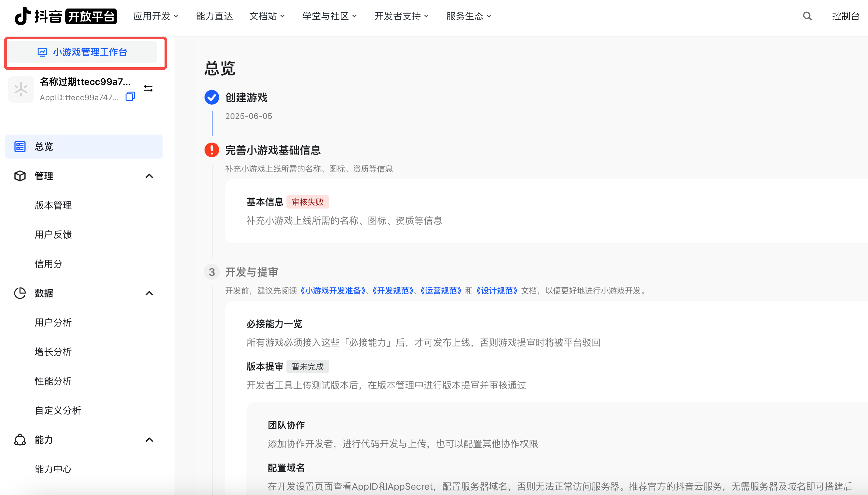The width and height of the screenshot is (868, 495).
Task: Click the management cube icon
Action: [x=20, y=176]
